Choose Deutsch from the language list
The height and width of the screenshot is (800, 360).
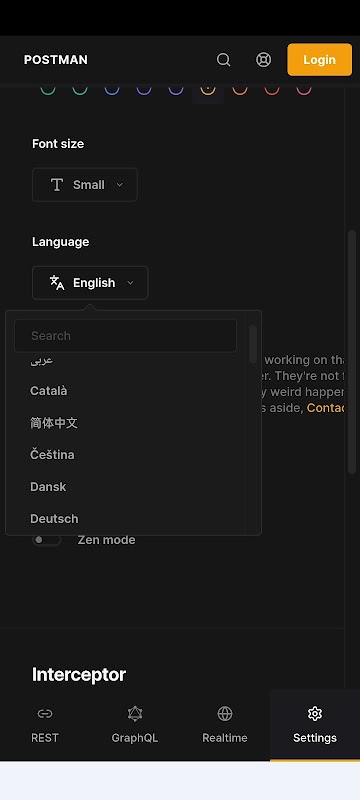(54, 519)
